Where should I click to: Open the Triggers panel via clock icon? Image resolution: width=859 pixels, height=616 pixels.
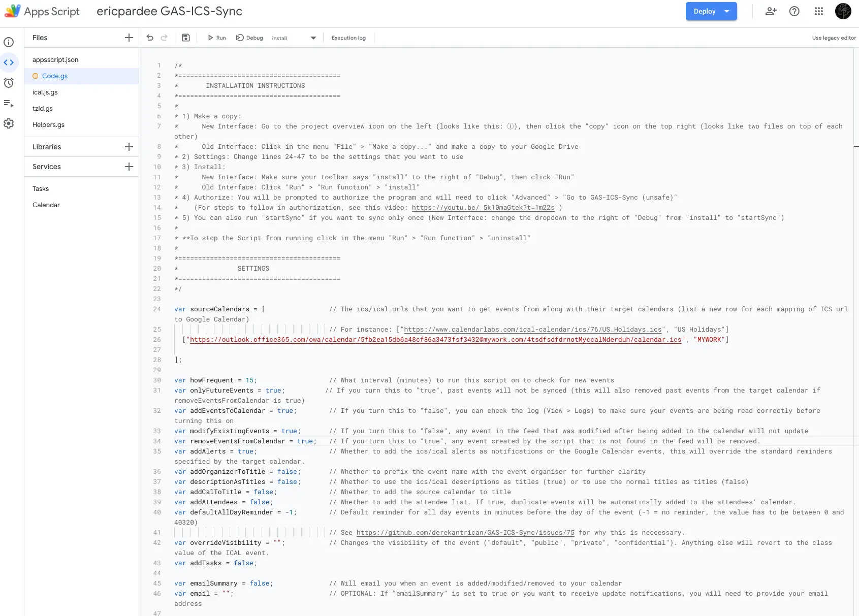coord(9,83)
